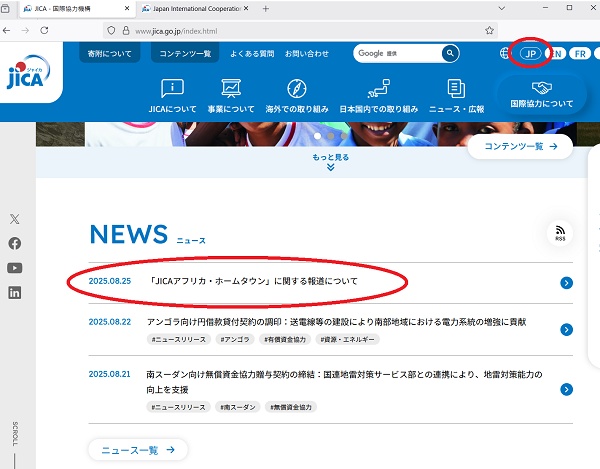Screen dimensions: 600x469
Task: Switch language to FR
Action: pos(580,54)
